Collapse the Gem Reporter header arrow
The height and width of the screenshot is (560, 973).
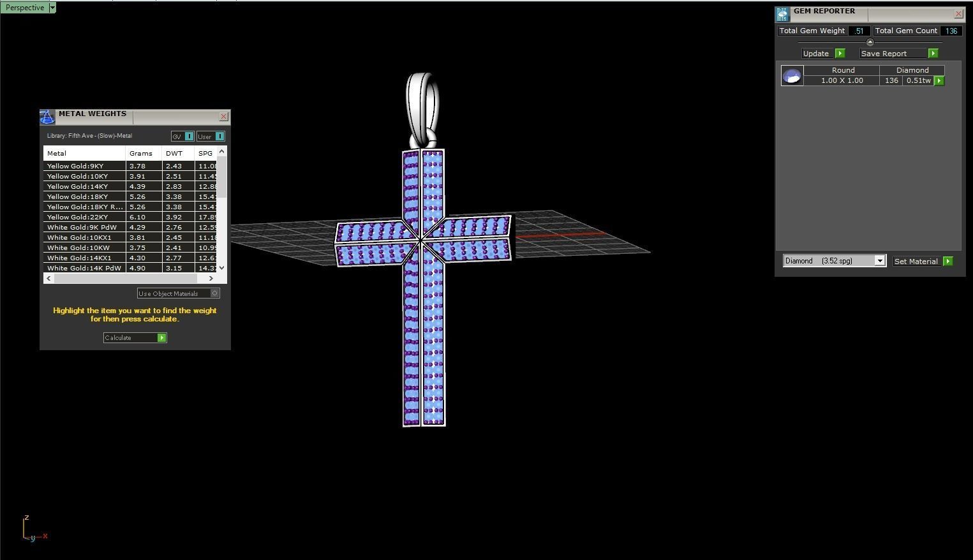870,42
